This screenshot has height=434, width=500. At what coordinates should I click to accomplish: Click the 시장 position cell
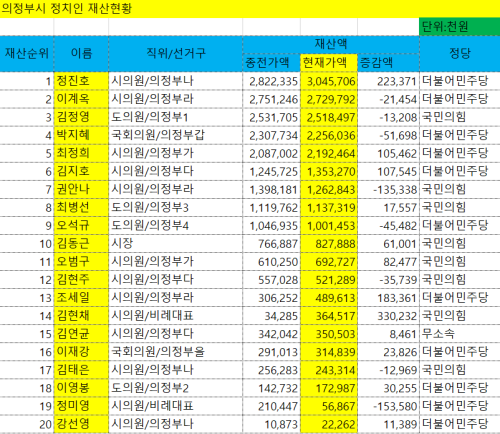point(176,244)
